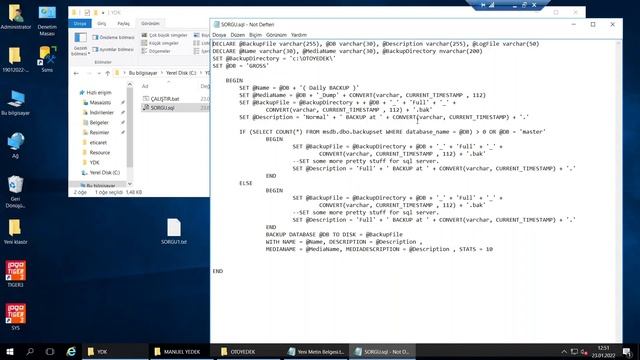Open the Görünüm menu in Notepad

coord(276,35)
